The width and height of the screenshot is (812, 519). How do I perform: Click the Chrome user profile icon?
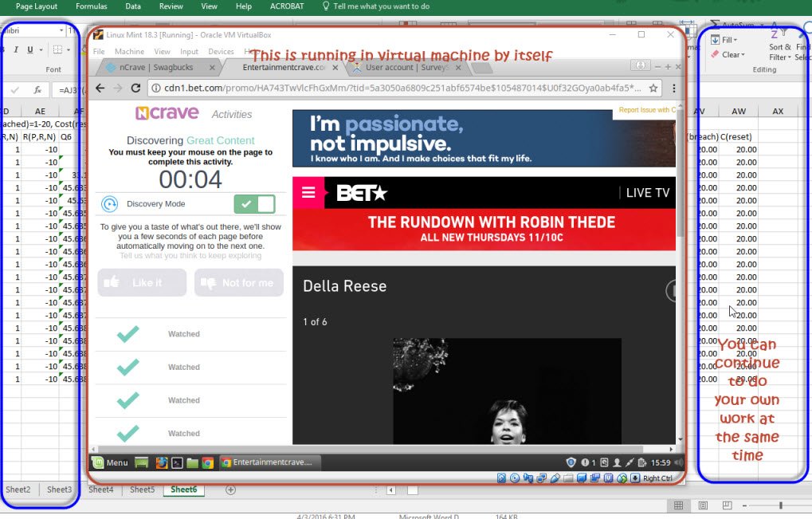(641, 65)
